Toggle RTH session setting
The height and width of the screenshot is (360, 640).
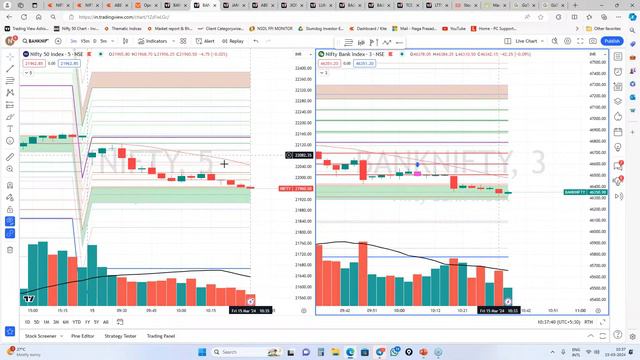coord(588,322)
